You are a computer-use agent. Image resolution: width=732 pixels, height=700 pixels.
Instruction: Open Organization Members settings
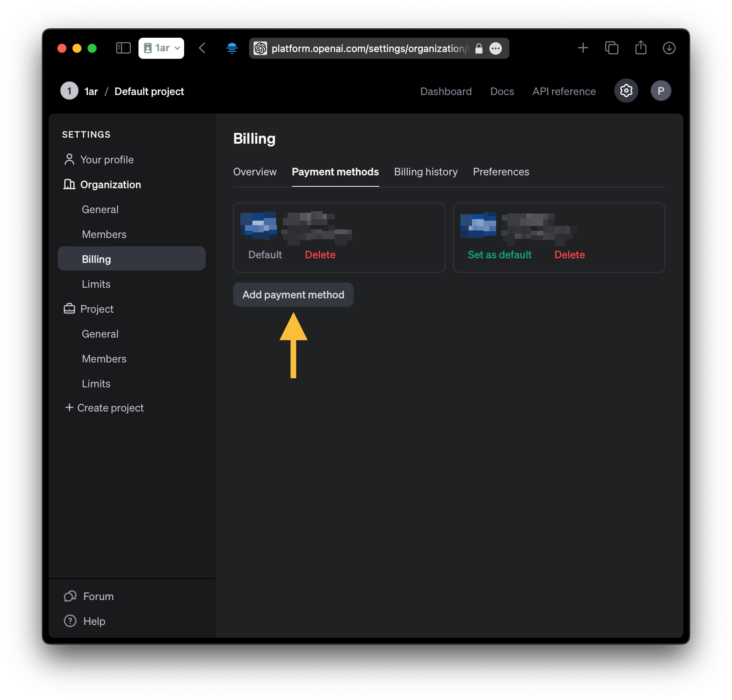point(105,235)
